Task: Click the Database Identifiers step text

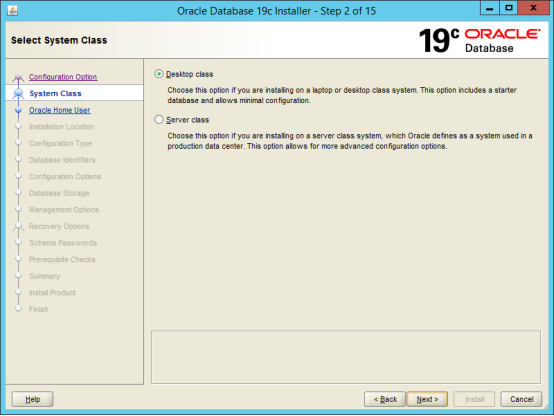Action: pyautogui.click(x=62, y=160)
